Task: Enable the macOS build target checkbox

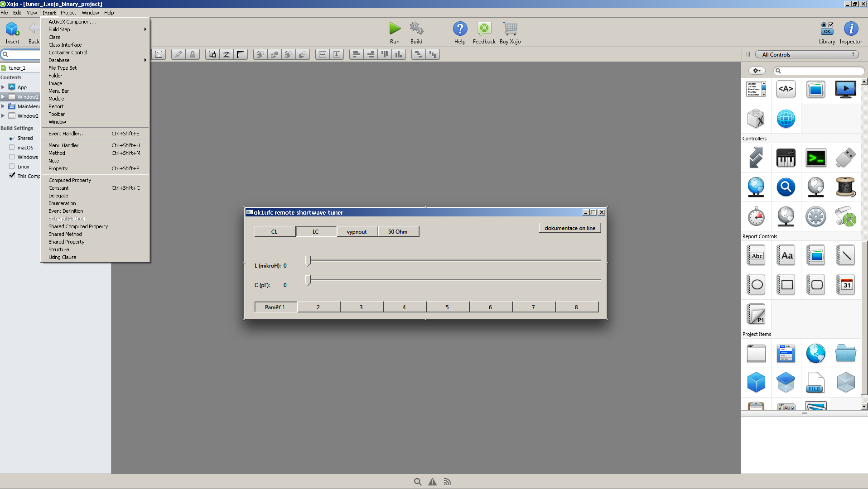Action: pos(12,148)
